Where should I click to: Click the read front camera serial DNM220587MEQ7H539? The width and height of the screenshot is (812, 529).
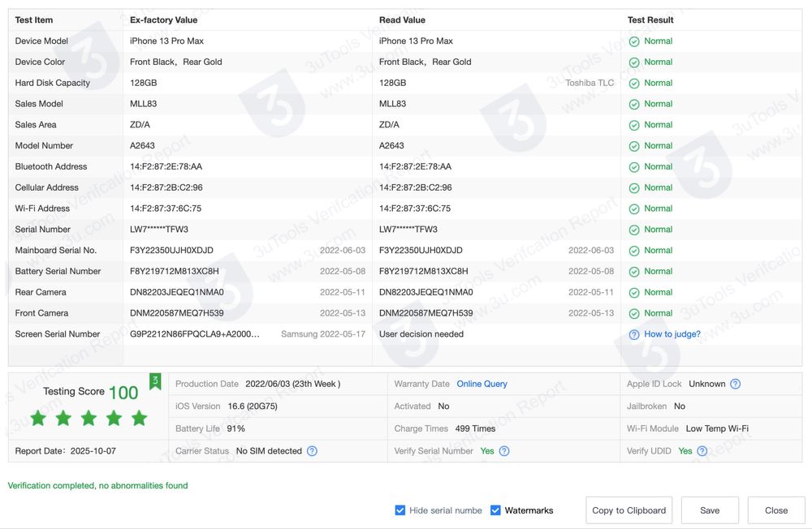click(x=425, y=313)
